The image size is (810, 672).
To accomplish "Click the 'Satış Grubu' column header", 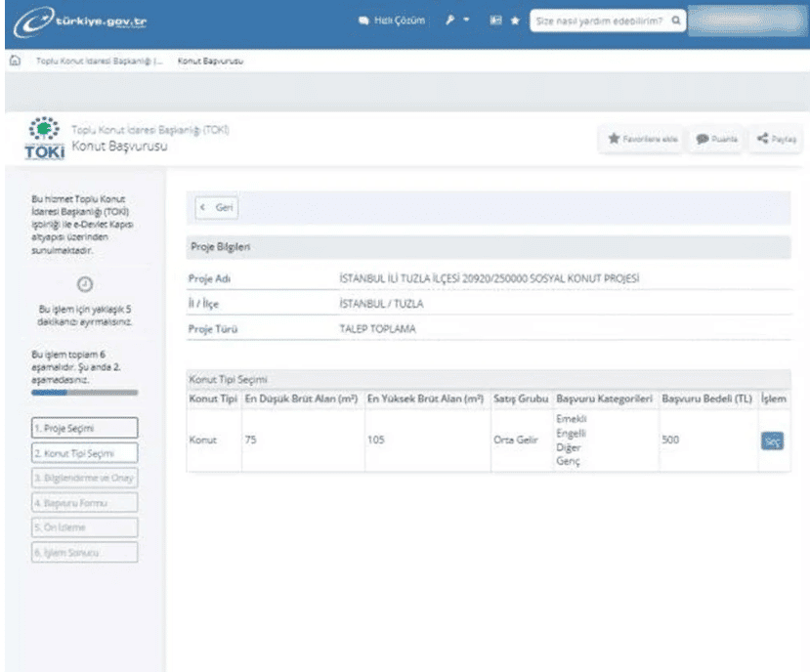I will 521,399.
